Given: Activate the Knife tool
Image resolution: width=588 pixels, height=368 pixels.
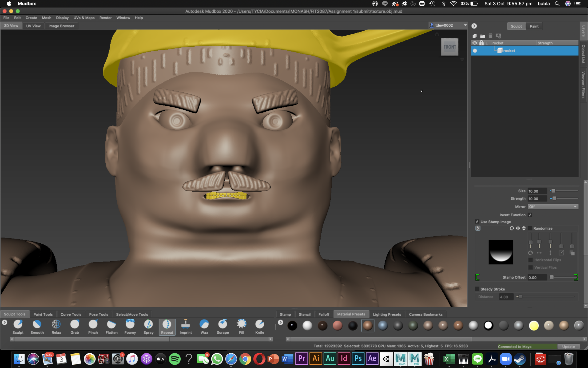Looking at the screenshot, I should 260,327.
